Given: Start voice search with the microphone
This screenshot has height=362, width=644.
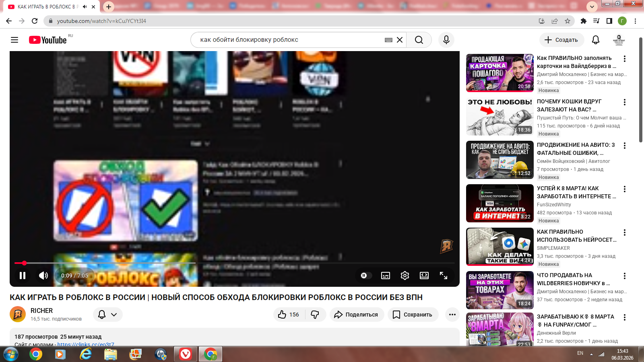Looking at the screenshot, I should (x=446, y=40).
